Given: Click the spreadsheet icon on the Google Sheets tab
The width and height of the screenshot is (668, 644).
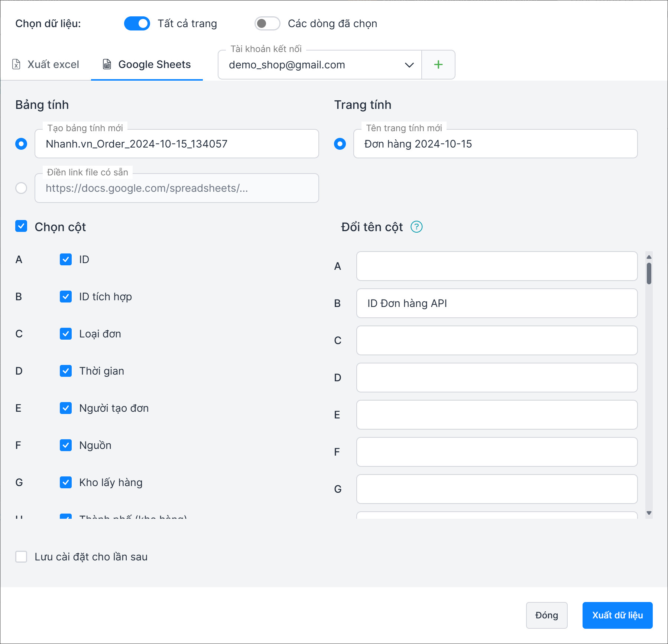Looking at the screenshot, I should 107,64.
